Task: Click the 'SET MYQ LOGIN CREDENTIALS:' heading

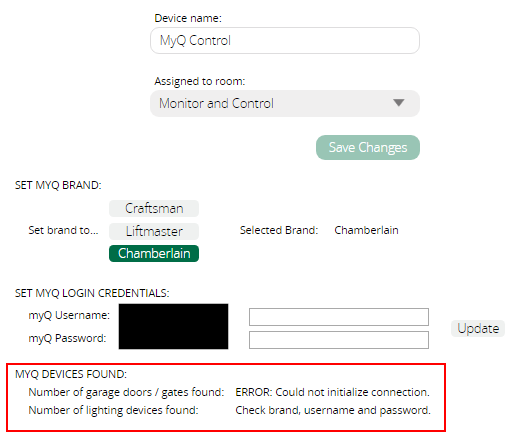Action: [x=92, y=293]
